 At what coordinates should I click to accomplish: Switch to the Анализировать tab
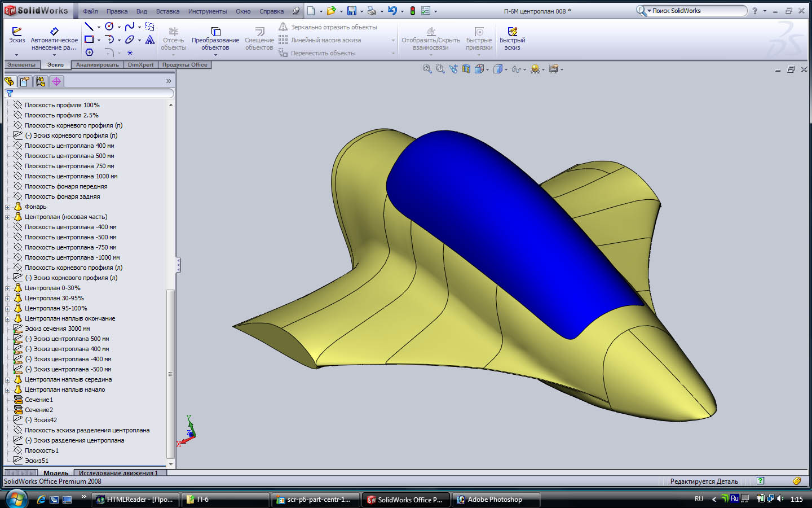(x=97, y=65)
